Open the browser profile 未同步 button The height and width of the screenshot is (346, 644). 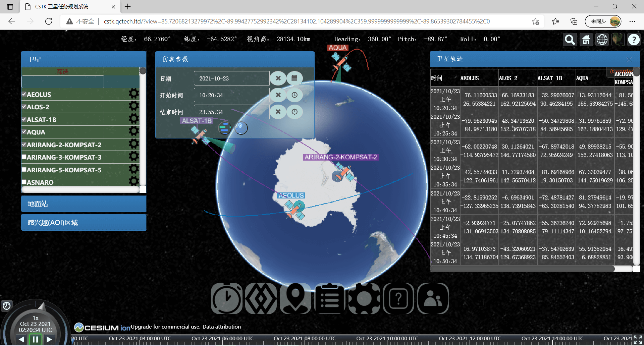coord(603,21)
